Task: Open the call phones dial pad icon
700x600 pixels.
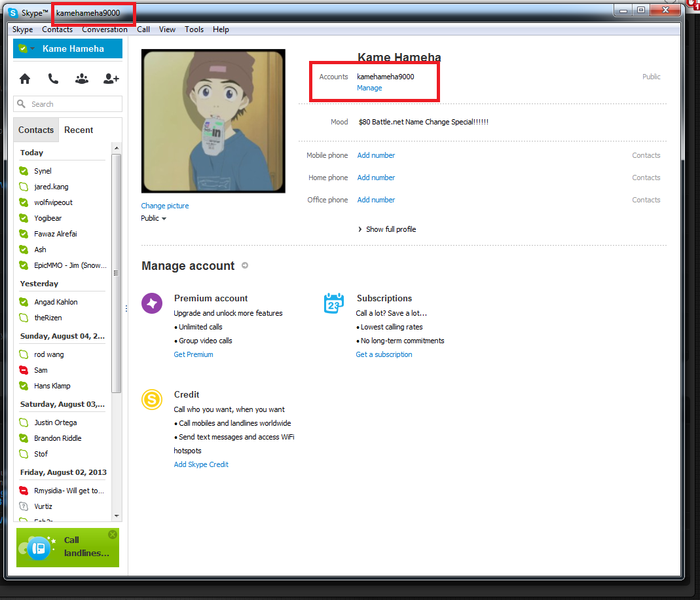Action: [53, 79]
